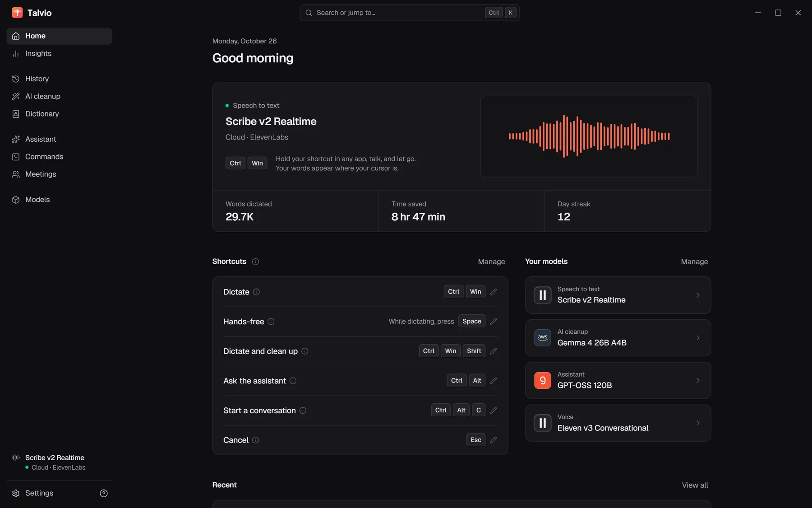Expand the Voice Eleven v3 Conversational chevron
Screen dimensions: 812x508
698,423
